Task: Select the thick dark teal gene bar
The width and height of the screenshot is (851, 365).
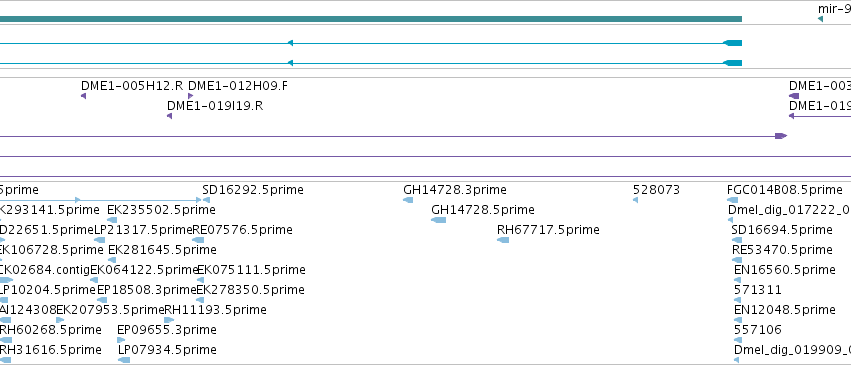Action: (x=371, y=19)
